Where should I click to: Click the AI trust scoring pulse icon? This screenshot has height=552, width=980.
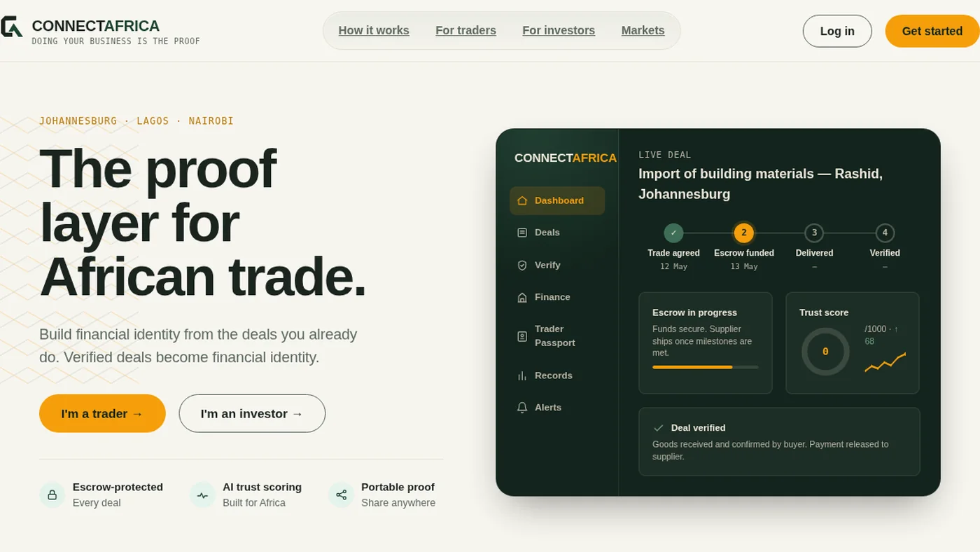[202, 495]
